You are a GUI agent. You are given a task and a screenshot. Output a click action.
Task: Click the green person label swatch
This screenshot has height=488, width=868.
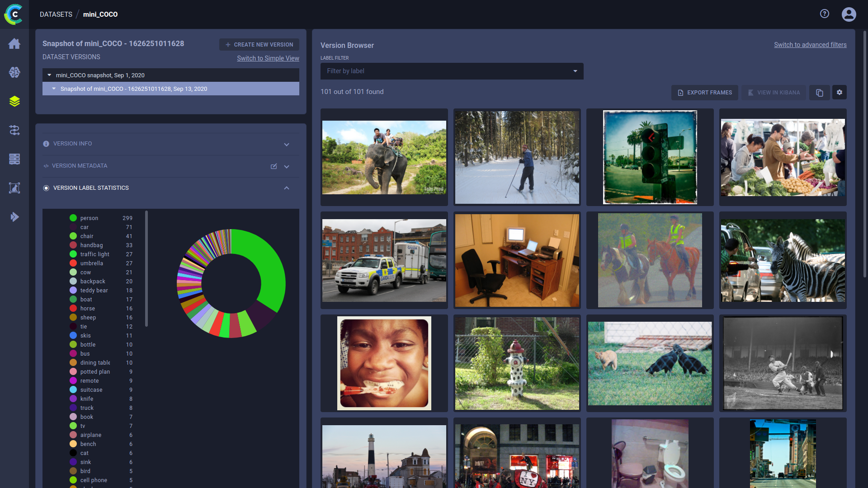click(73, 218)
